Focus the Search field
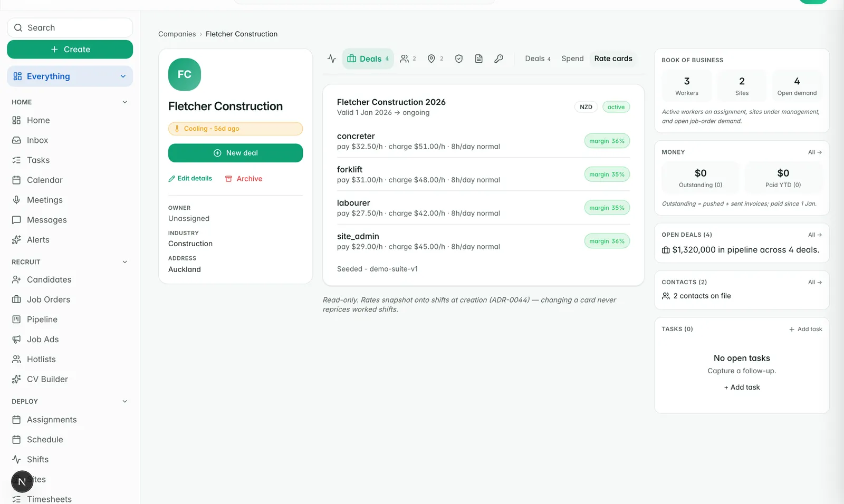The width and height of the screenshot is (844, 504). coord(70,28)
